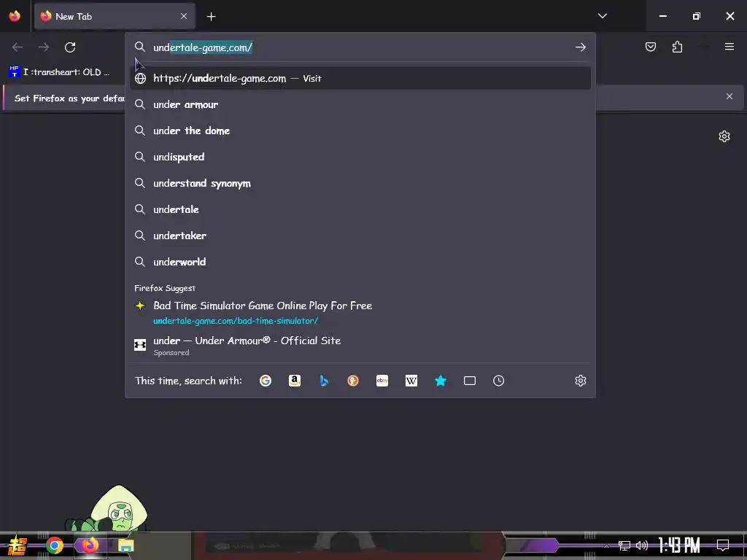List all tabs dropdown arrow
This screenshot has height=560, width=747.
(603, 16)
